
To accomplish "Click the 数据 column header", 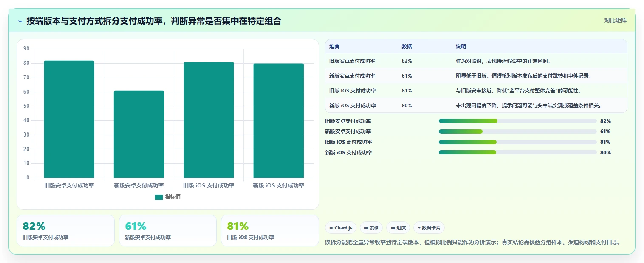I will (407, 47).
